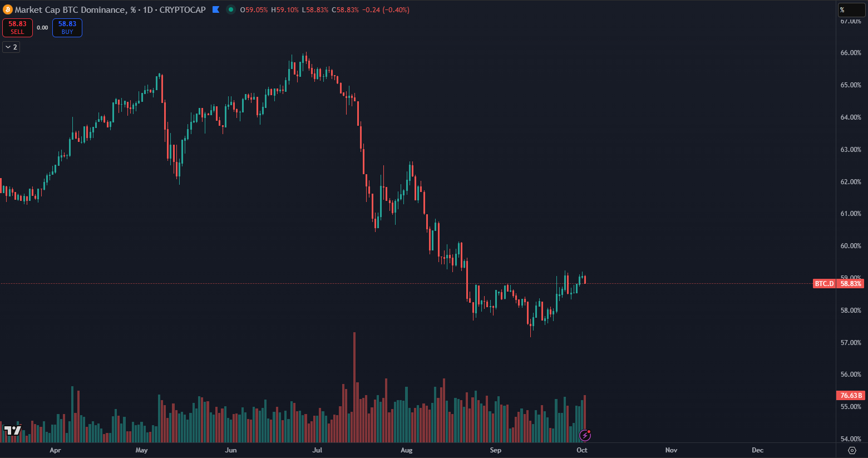Image resolution: width=868 pixels, height=458 pixels.
Task: Click the 0.00 spread value between Sell and Buy
Action: (x=42, y=27)
